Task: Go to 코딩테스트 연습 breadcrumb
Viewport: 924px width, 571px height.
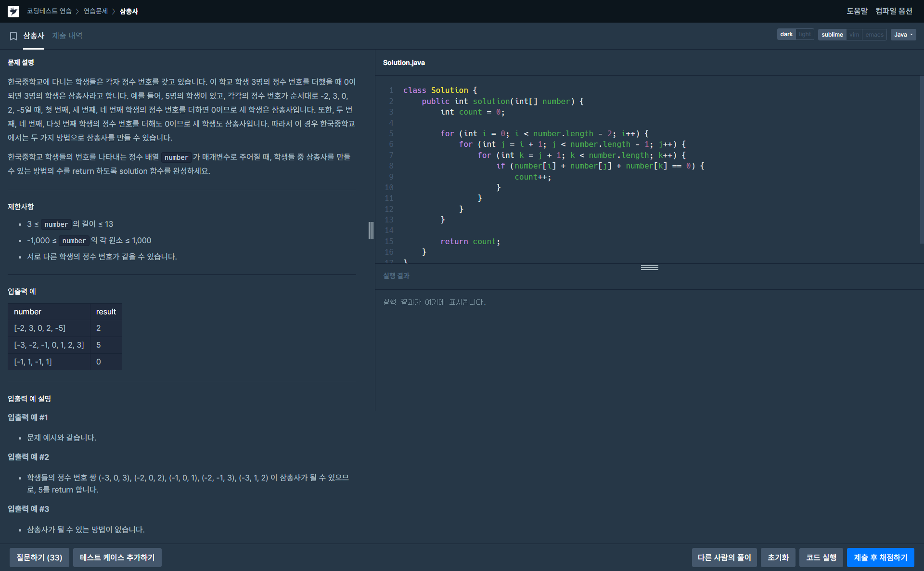Action: tap(49, 11)
